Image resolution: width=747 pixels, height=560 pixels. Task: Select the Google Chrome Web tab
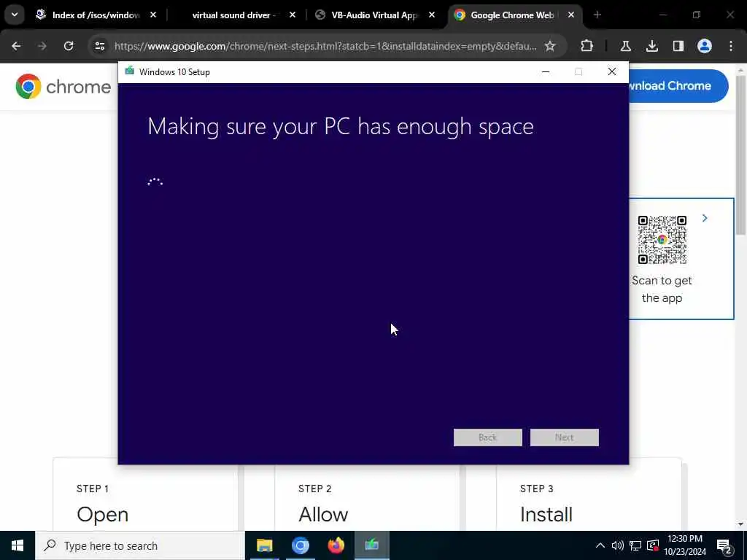[x=512, y=15]
